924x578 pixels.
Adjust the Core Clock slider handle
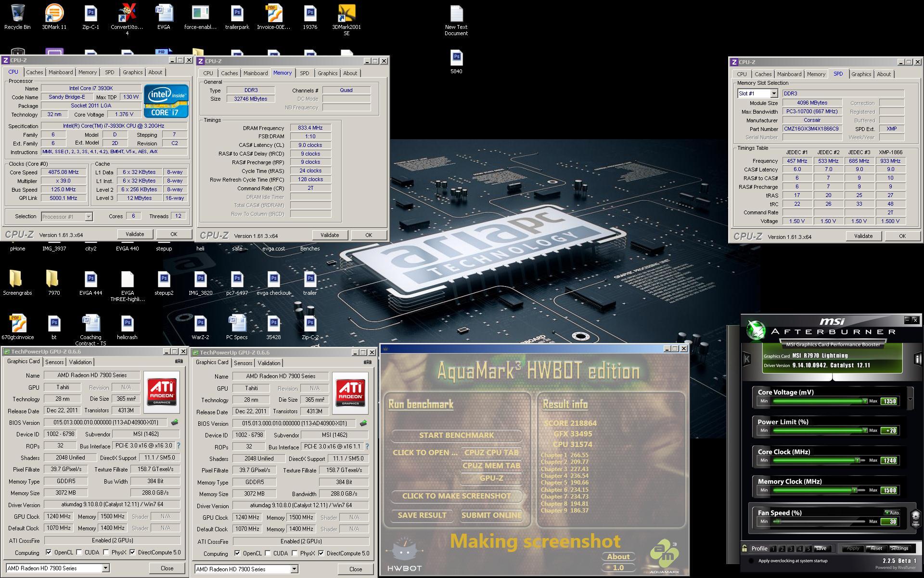click(x=857, y=460)
